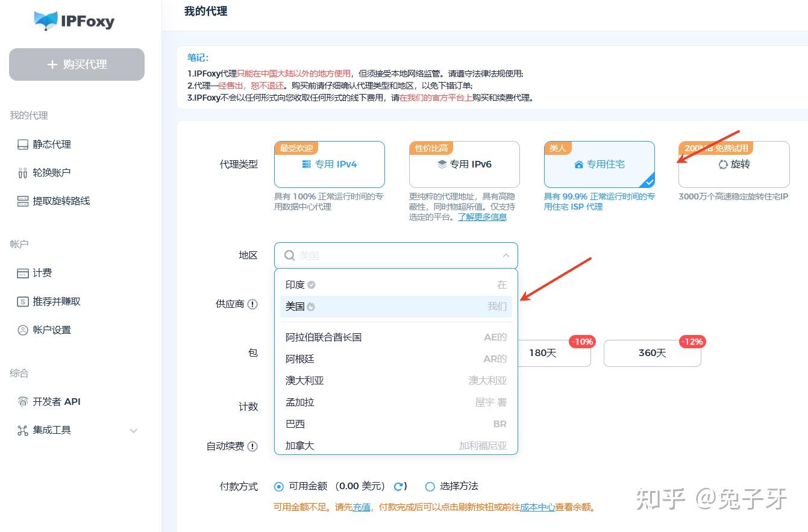Select the 旋转 proxy type card

click(734, 164)
